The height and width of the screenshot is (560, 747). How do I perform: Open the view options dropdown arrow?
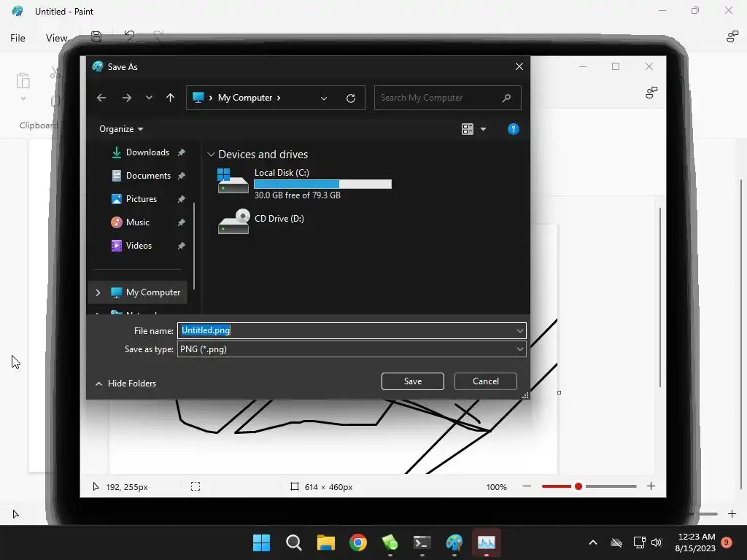point(483,129)
